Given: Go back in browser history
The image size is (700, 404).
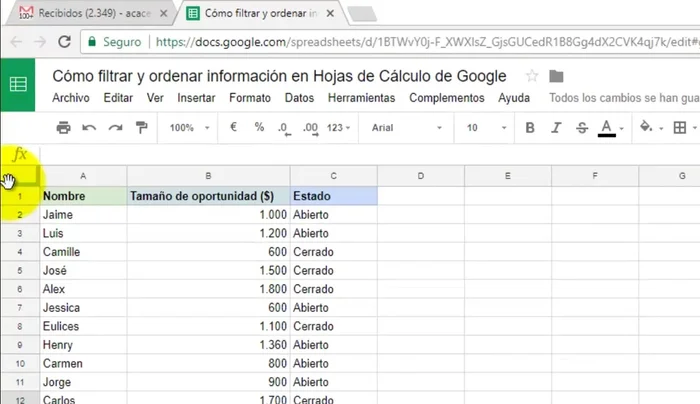Looking at the screenshot, I should (17, 42).
